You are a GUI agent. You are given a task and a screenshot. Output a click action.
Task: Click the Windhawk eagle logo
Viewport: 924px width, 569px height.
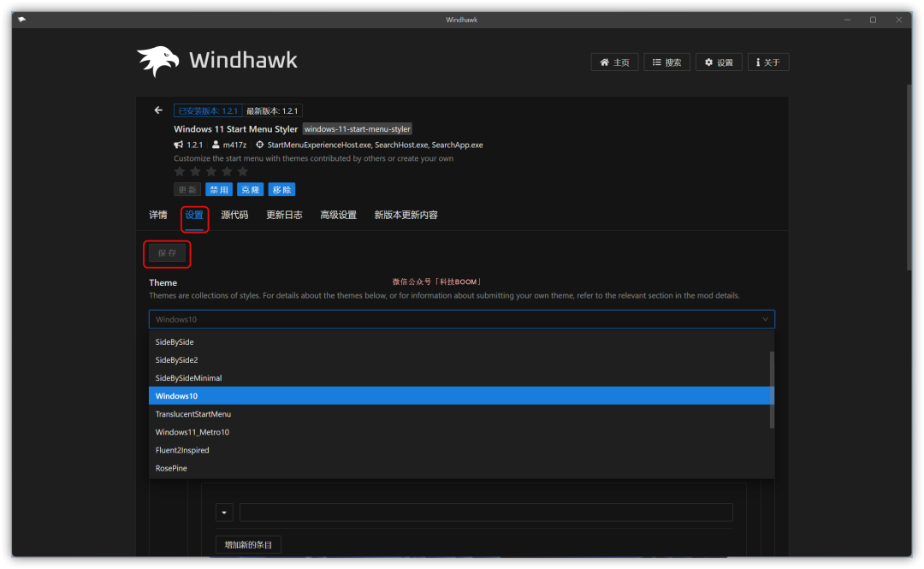point(158,61)
